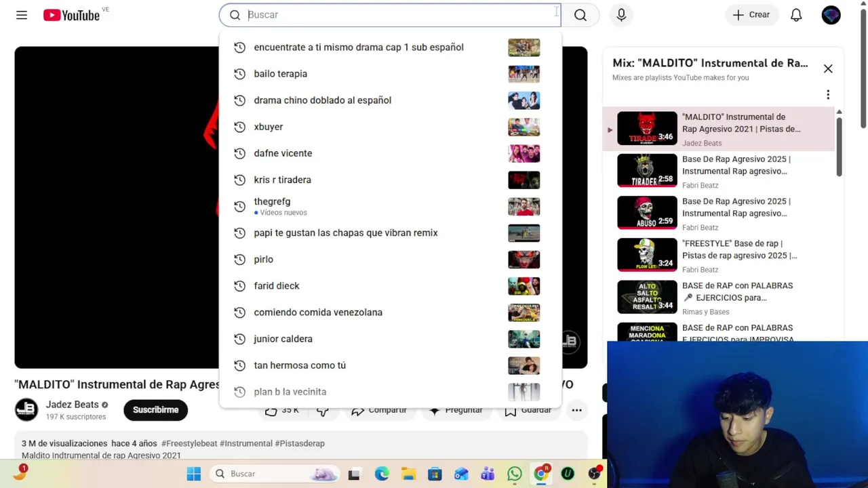Image resolution: width=868 pixels, height=488 pixels.
Task: Pick the 'junior caldera' suggestion
Action: coord(390,338)
